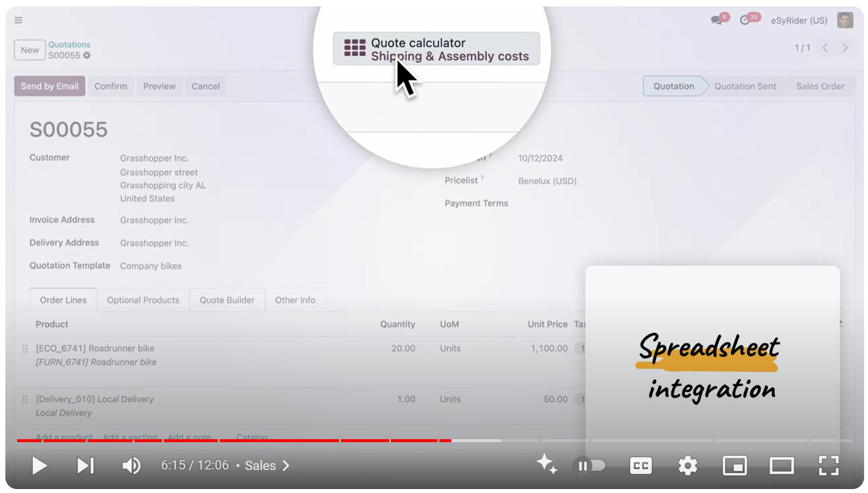Click the Payment Terms field

[x=476, y=203]
